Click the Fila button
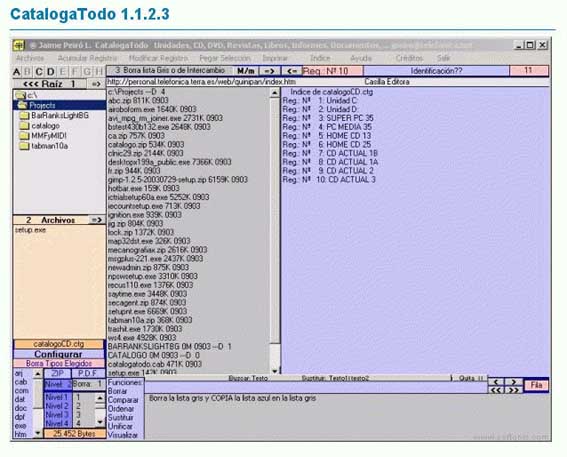The image size is (567, 457). [x=536, y=385]
